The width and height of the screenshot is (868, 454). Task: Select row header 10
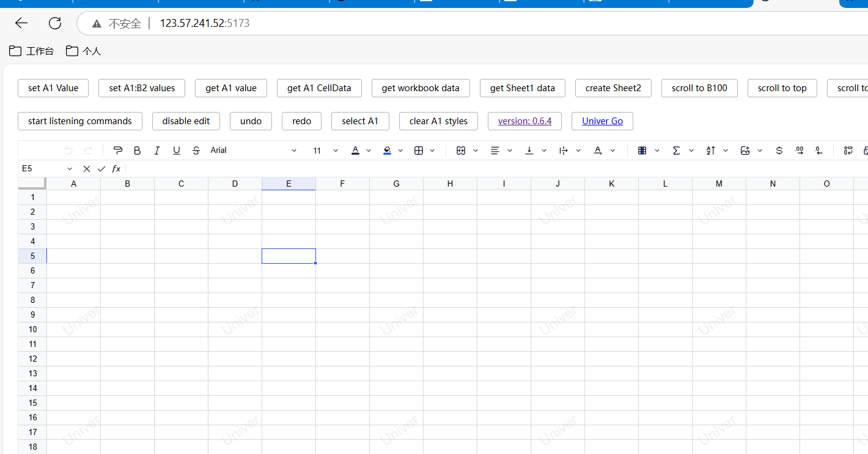pyautogui.click(x=32, y=329)
